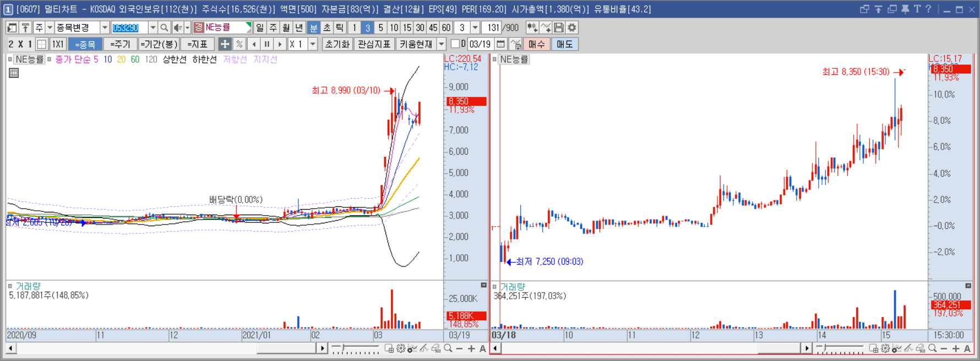Open the interval value 3 dropdown
Viewport: 980px width, 361px height.
tap(475, 28)
